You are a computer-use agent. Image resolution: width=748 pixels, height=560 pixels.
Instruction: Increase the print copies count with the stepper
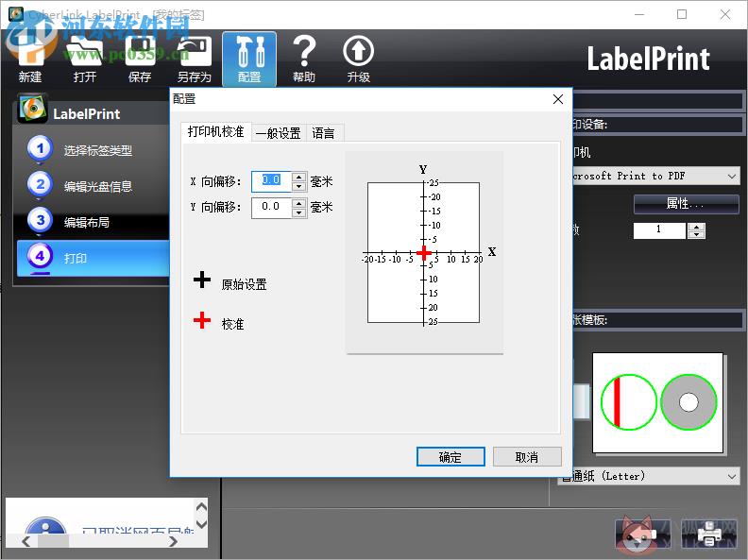pyautogui.click(x=696, y=227)
